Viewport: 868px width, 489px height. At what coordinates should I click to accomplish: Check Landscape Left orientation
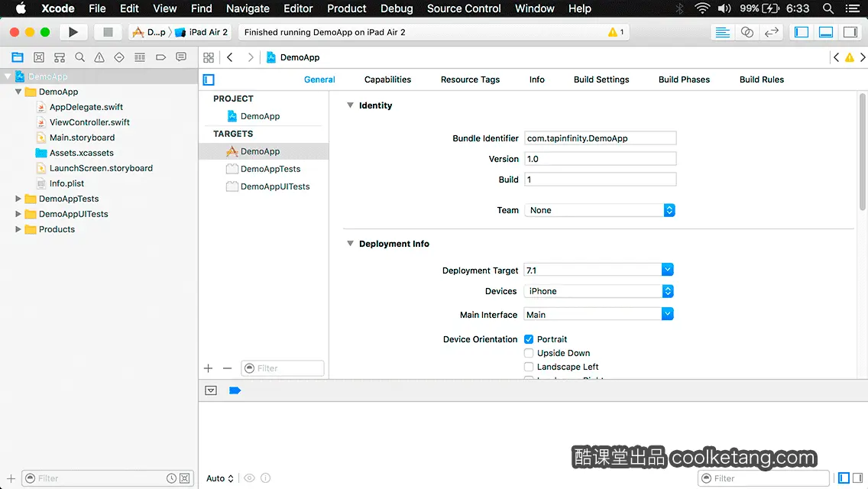click(x=529, y=367)
